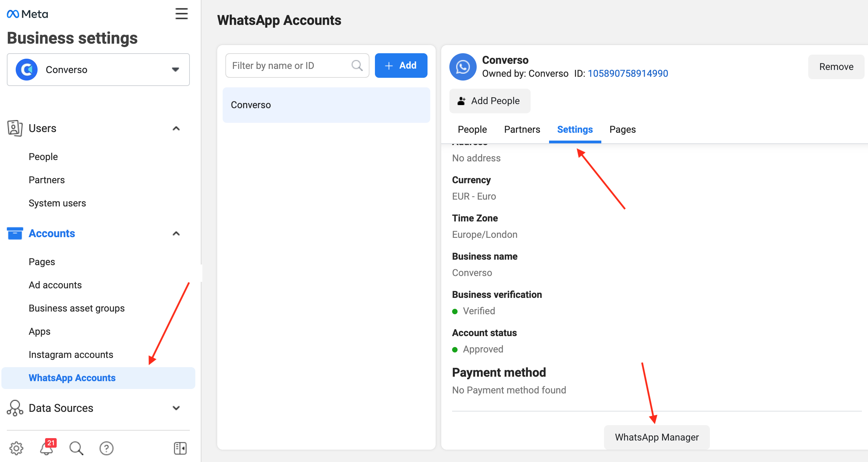Open Instagram accounts in sidebar

71,355
